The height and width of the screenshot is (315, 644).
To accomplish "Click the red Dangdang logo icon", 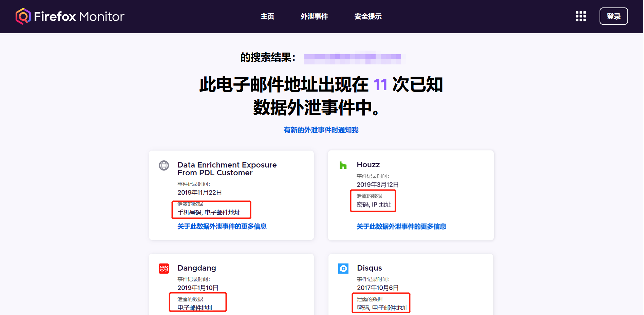I will tap(164, 269).
